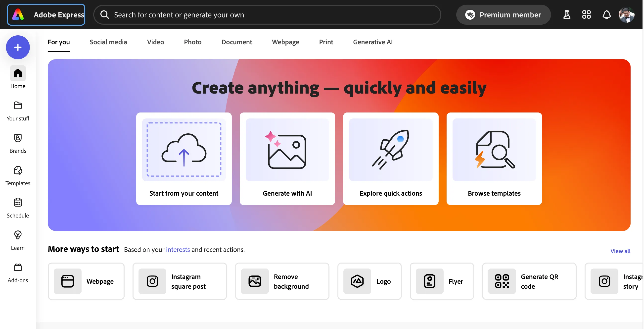Viewport: 644px width, 329px height.
Task: Click Generate with AI label
Action: point(287,193)
